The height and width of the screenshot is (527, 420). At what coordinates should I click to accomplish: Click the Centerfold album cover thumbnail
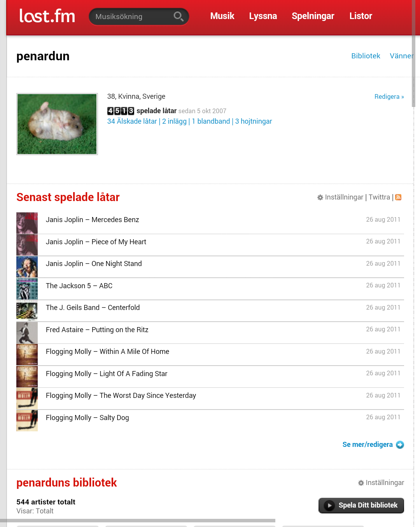pyautogui.click(x=27, y=311)
